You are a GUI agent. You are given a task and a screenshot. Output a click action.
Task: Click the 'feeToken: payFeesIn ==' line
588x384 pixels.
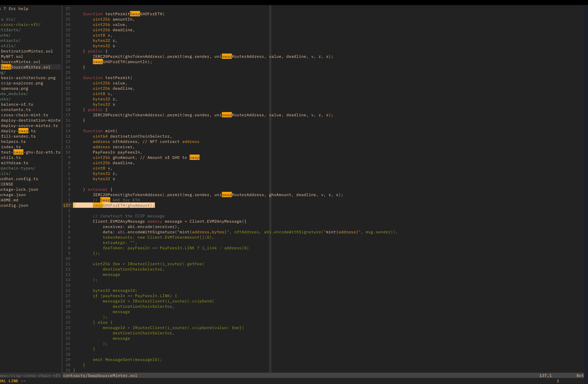pyautogui.click(x=176, y=248)
